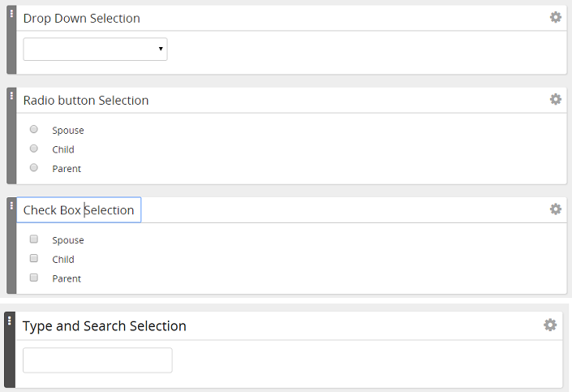Open settings gear for Drop Down Selection

click(555, 17)
